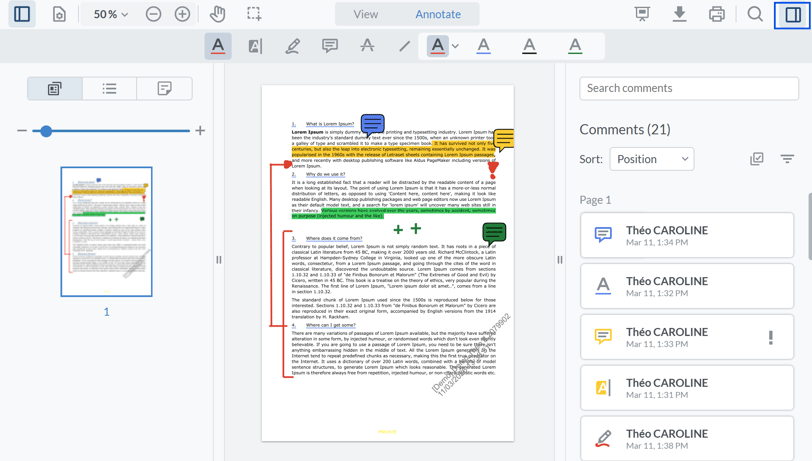This screenshot has height=461, width=812.
Task: Toggle the left sidebar panel
Action: (x=22, y=15)
